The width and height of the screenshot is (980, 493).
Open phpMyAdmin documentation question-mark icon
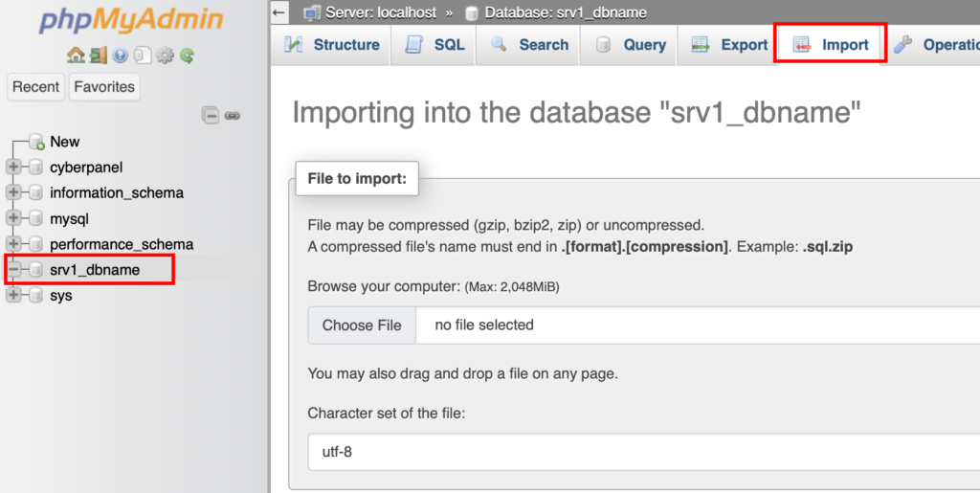click(x=120, y=55)
